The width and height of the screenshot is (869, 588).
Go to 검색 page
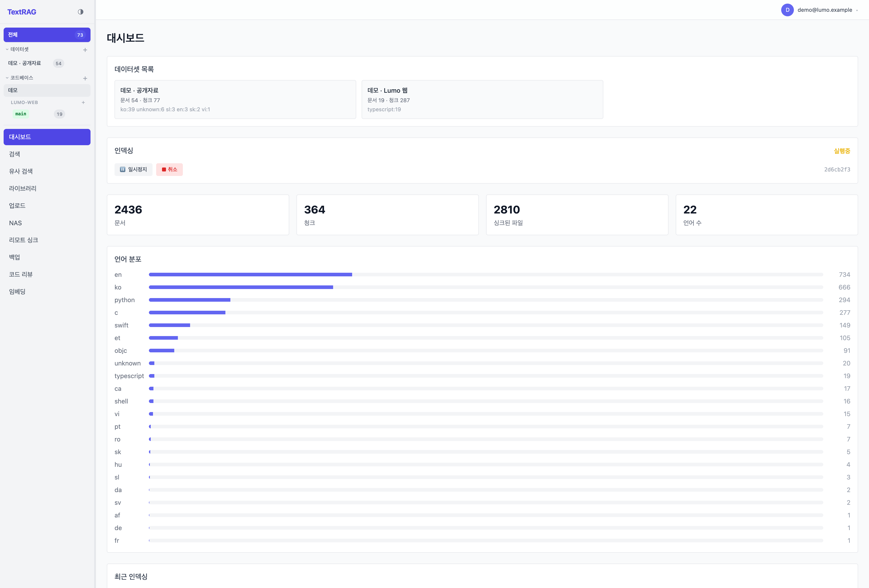pyautogui.click(x=47, y=154)
